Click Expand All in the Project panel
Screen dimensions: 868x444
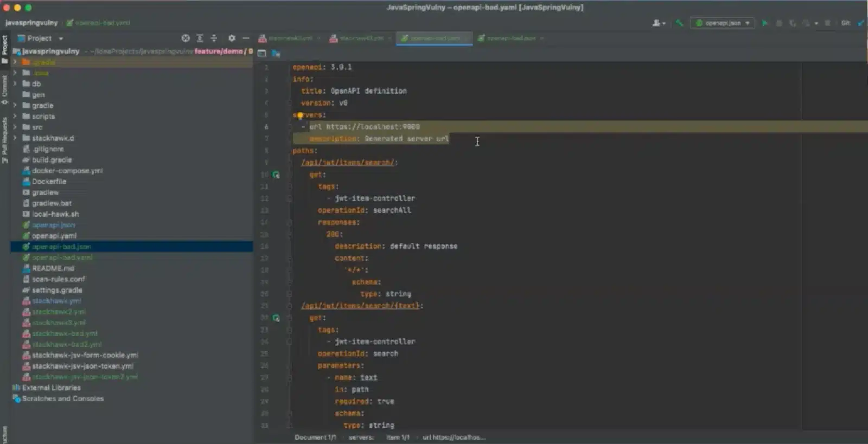[x=200, y=38]
